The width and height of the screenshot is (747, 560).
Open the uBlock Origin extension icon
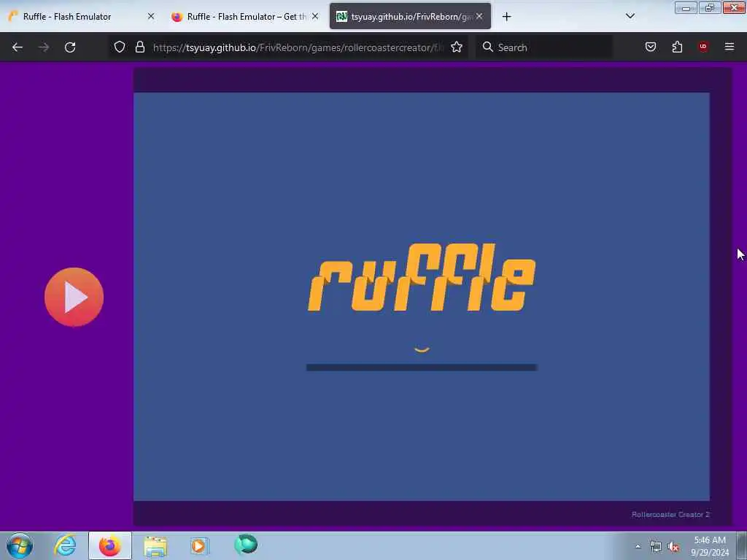click(703, 47)
